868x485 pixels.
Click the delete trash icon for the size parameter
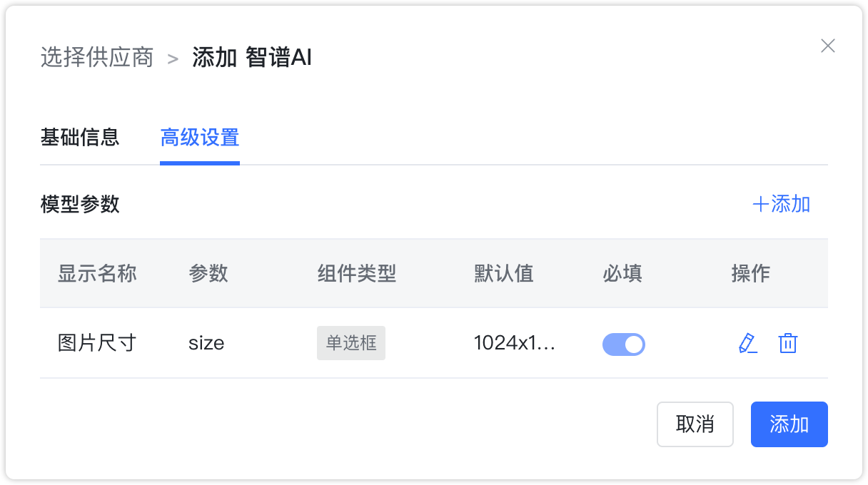tap(788, 344)
